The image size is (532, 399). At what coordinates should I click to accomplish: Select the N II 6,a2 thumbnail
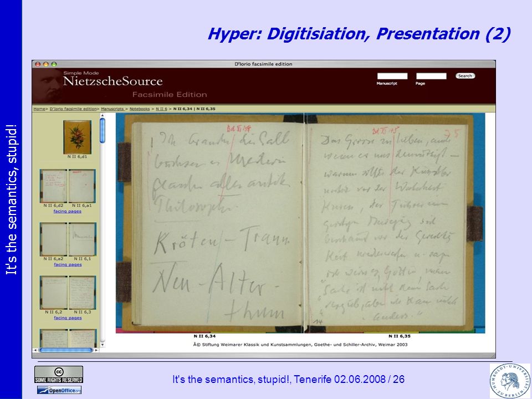click(53, 239)
